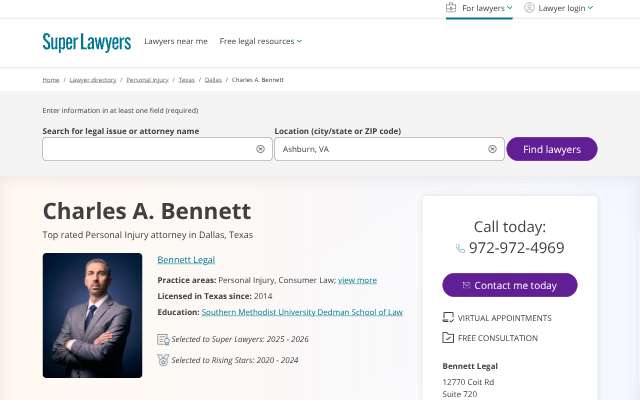640x400 pixels.
Task: Open Lawyers near me
Action: pyautogui.click(x=176, y=41)
